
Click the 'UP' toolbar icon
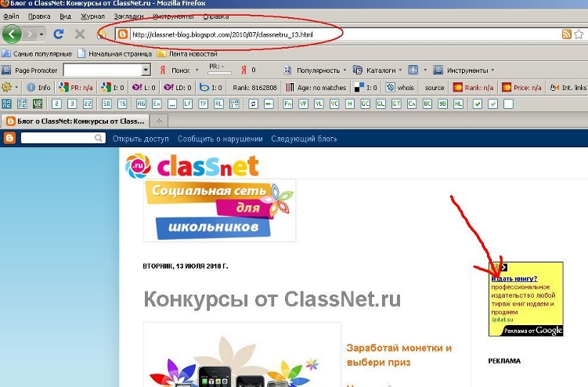coord(38,103)
